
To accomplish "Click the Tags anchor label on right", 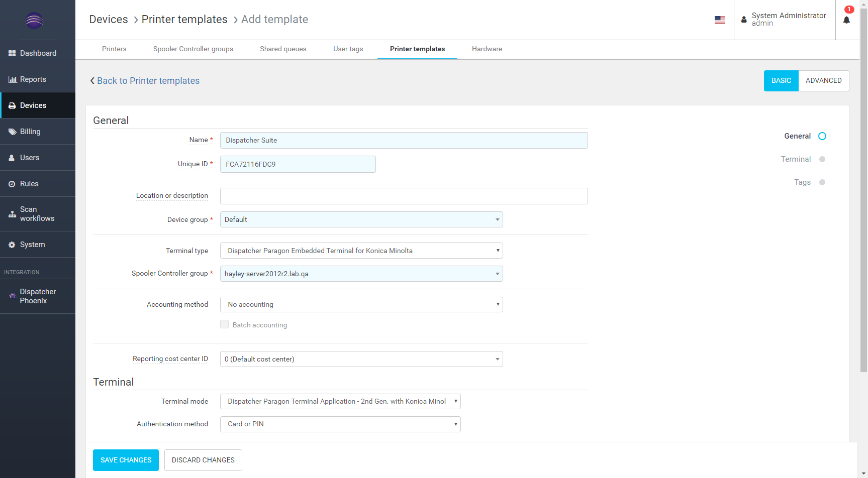I will (802, 182).
